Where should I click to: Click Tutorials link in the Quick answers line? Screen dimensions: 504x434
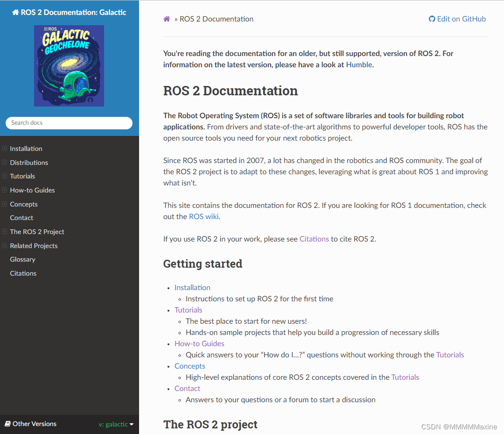(x=450, y=355)
